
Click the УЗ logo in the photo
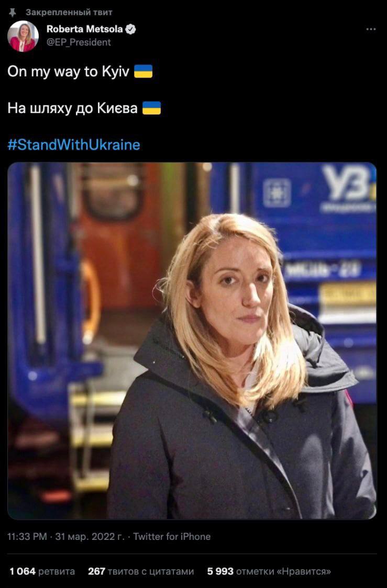point(348,183)
